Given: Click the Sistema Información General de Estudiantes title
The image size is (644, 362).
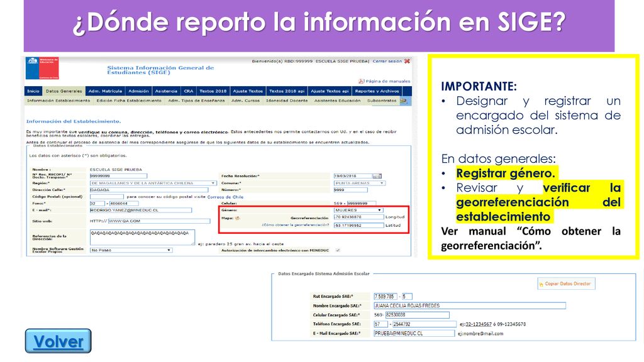Looking at the screenshot, I should pos(160,70).
